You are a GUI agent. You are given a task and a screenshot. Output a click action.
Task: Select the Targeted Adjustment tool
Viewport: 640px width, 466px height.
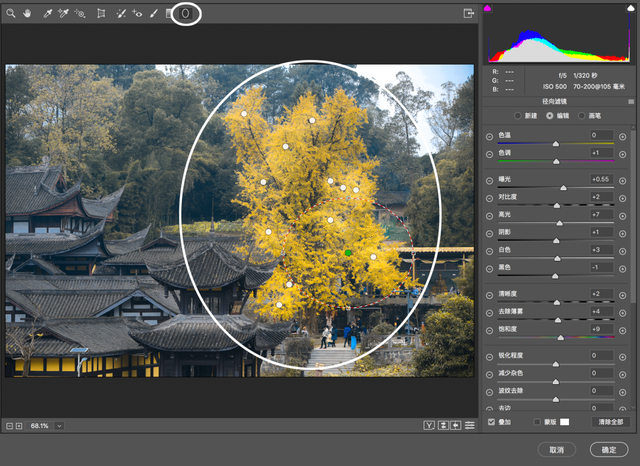(x=80, y=13)
